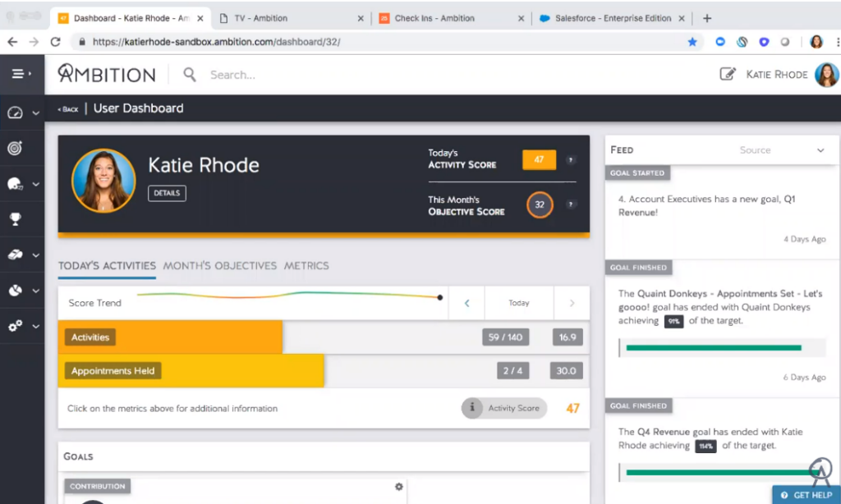Go to previous day in Score Trend

pos(466,303)
